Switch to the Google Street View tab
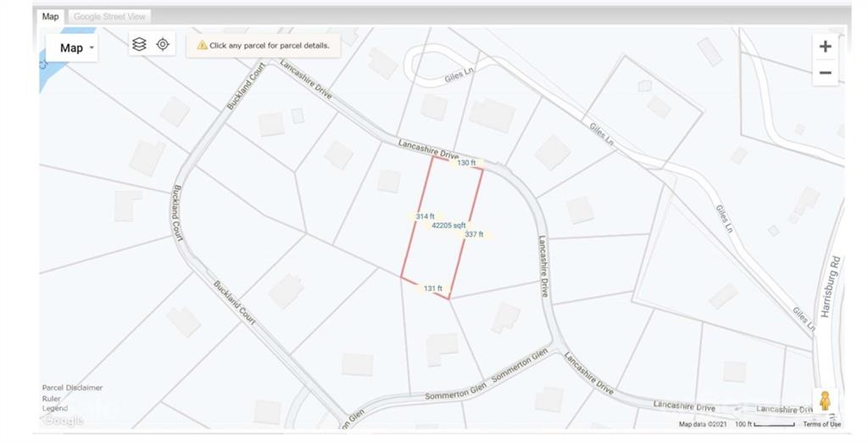 [109, 16]
